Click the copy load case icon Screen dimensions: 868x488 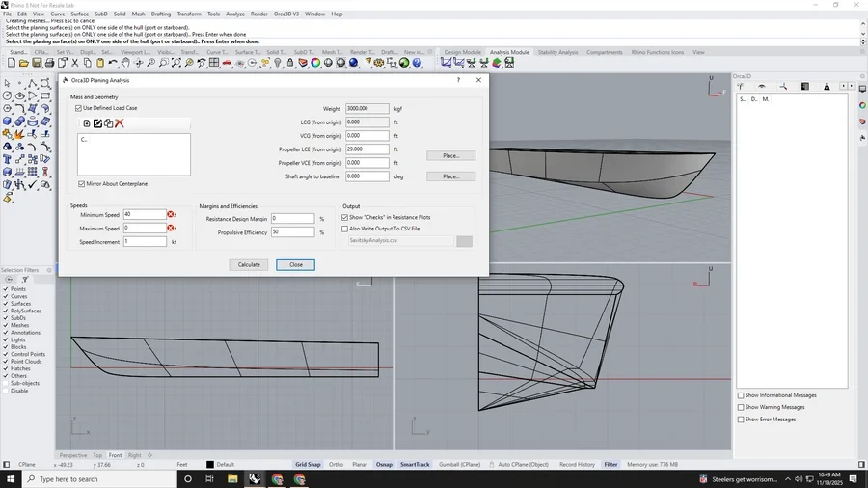[x=108, y=123]
